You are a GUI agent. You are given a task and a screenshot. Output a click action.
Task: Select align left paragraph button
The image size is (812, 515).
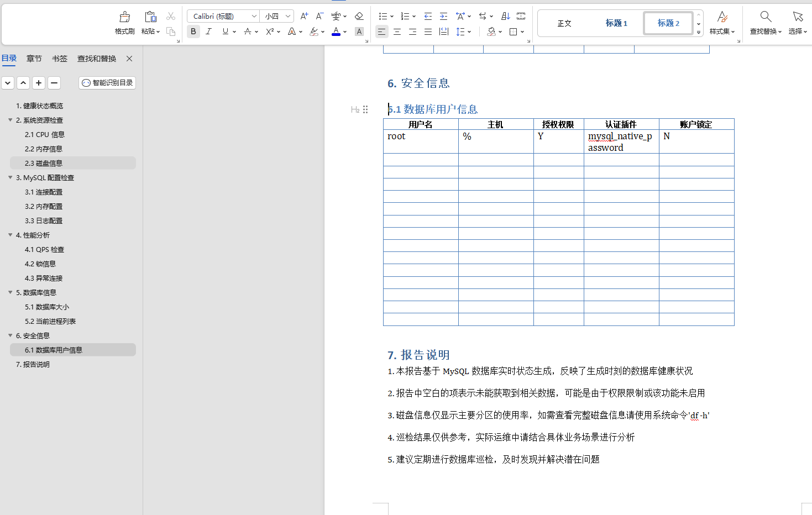381,31
